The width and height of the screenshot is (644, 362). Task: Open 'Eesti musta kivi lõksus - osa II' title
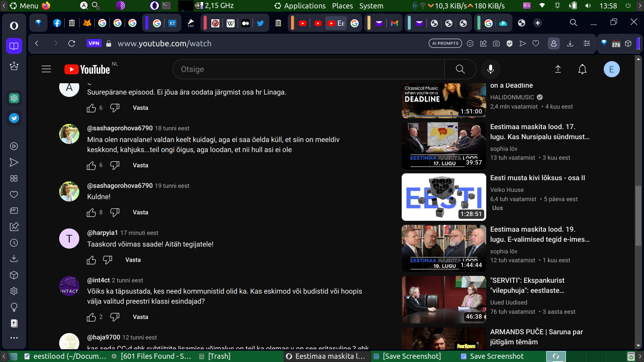click(538, 178)
